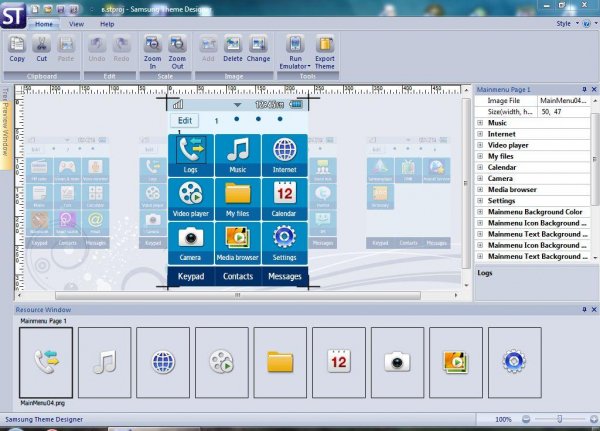The height and width of the screenshot is (431, 600).
Task: Expand the Camera property row
Action: [480, 178]
